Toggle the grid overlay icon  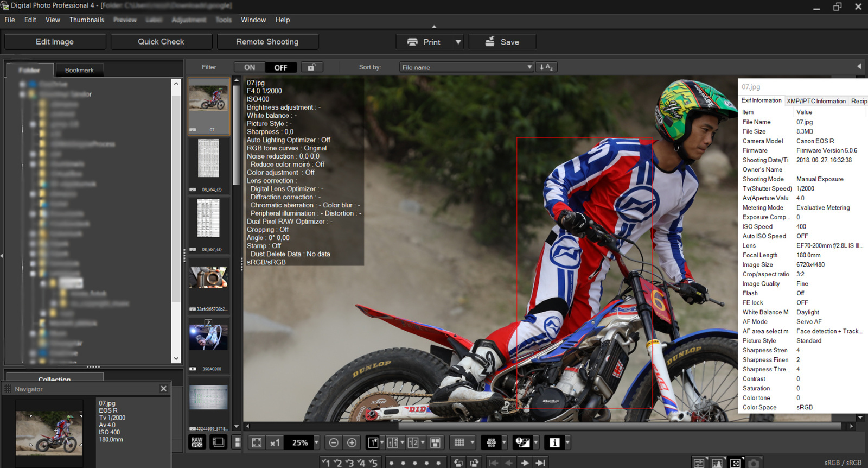coord(459,442)
